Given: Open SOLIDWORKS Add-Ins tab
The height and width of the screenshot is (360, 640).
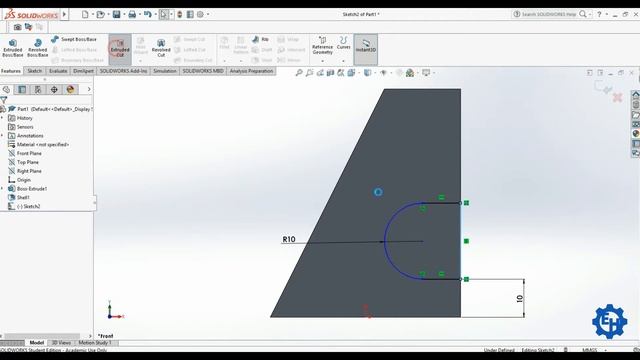Looking at the screenshot, I should tap(123, 71).
